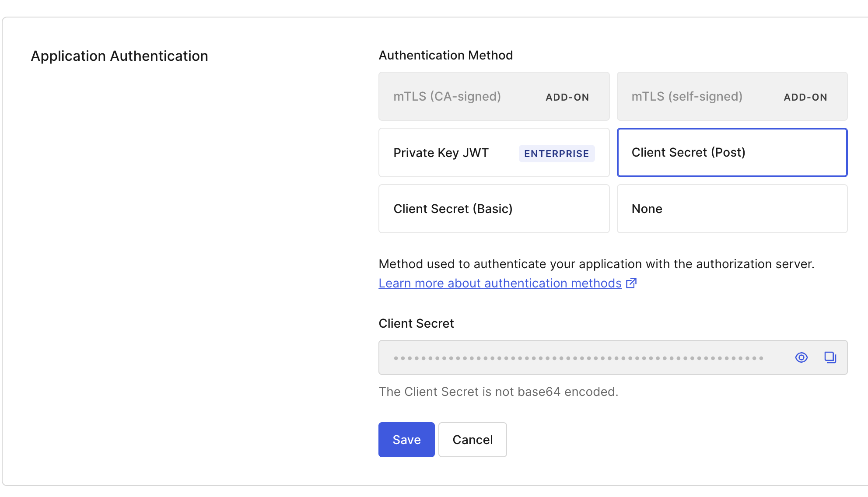Click the Application Authentication heading

point(119,56)
